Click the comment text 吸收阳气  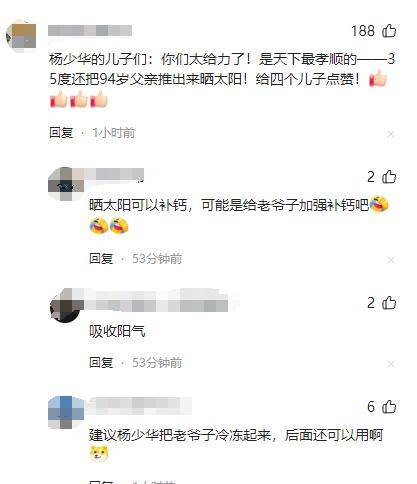pos(117,331)
